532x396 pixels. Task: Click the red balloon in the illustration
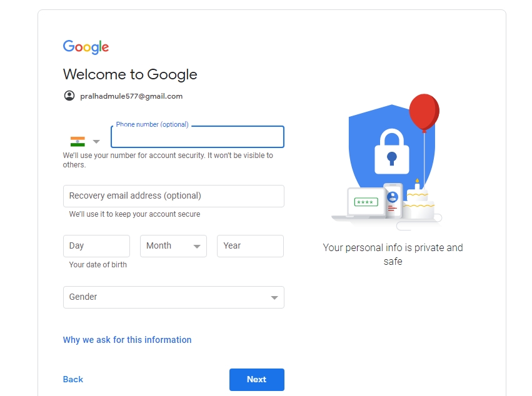point(424,111)
